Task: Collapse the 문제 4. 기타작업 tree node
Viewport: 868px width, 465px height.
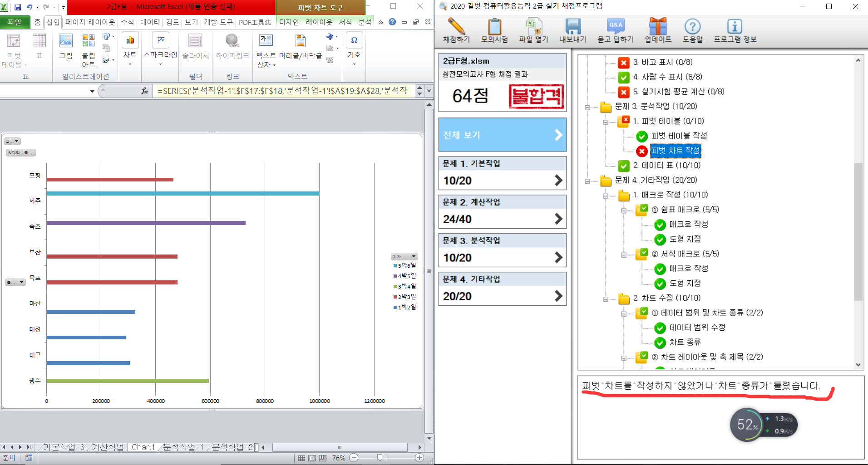Action: pos(587,181)
